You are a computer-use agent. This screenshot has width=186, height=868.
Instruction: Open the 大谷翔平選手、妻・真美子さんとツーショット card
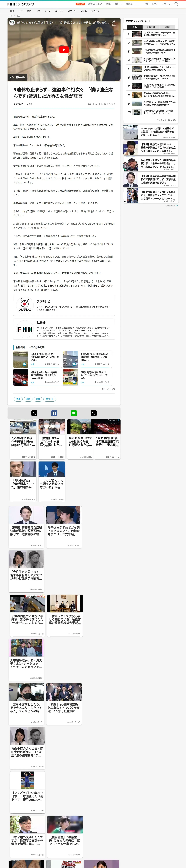point(26,660)
